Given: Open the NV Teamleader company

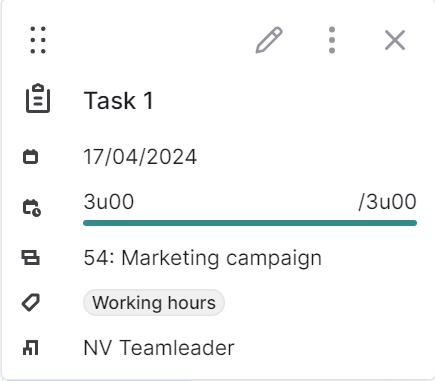Looking at the screenshot, I should [159, 348].
